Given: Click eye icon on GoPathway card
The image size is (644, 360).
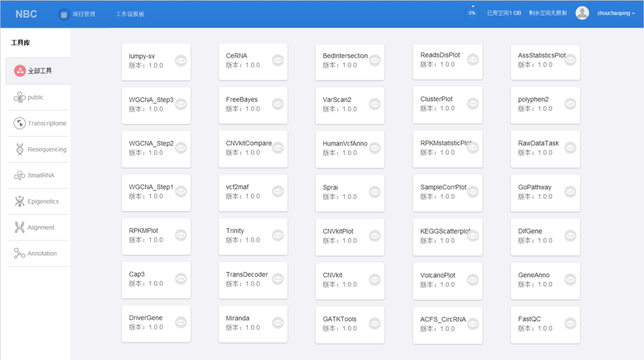Looking at the screenshot, I should tap(570, 191).
